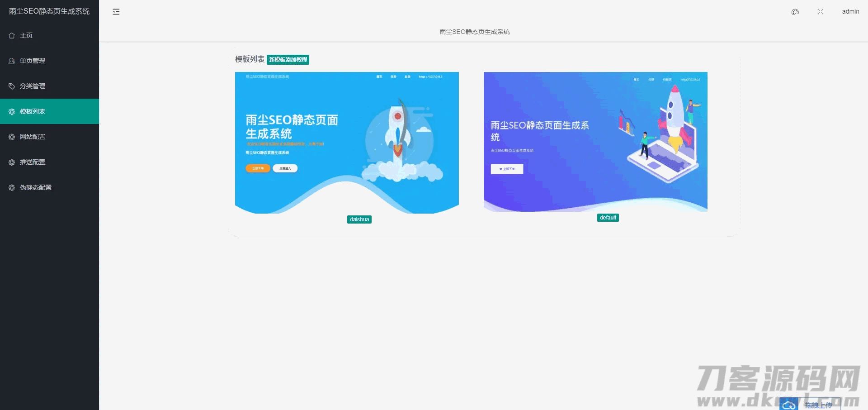Click the gear icon beside 推送配置
Viewport: 868px width, 410px height.
coord(12,162)
